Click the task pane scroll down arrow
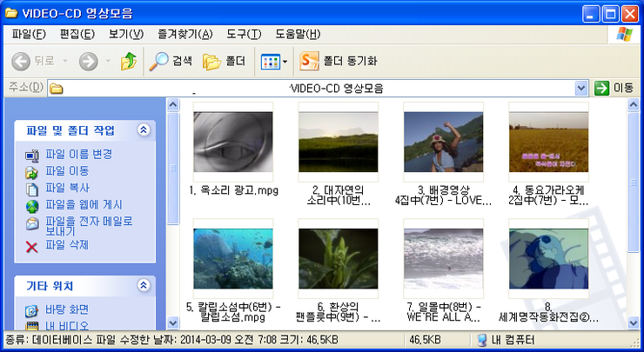Viewport: 644px width, 352px height. tap(173, 322)
